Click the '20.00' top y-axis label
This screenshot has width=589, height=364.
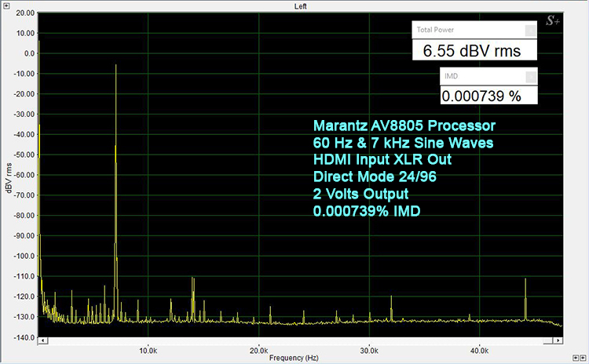pos(26,13)
